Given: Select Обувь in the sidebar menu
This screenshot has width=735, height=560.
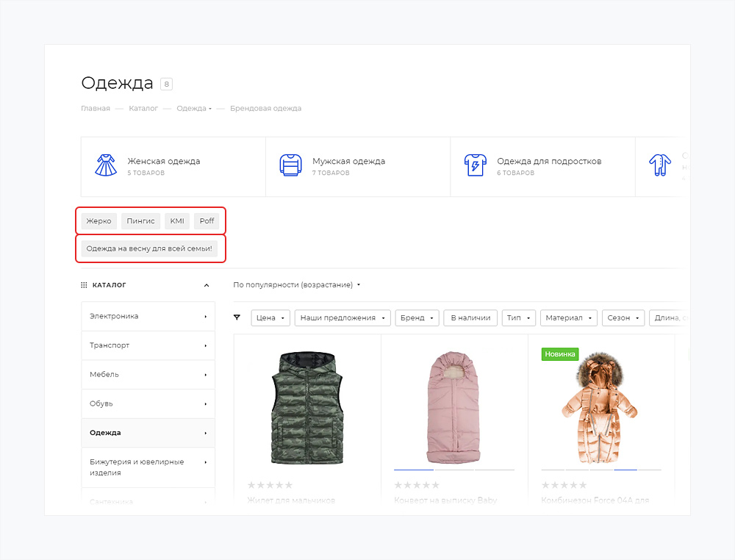Looking at the screenshot, I should [x=148, y=403].
